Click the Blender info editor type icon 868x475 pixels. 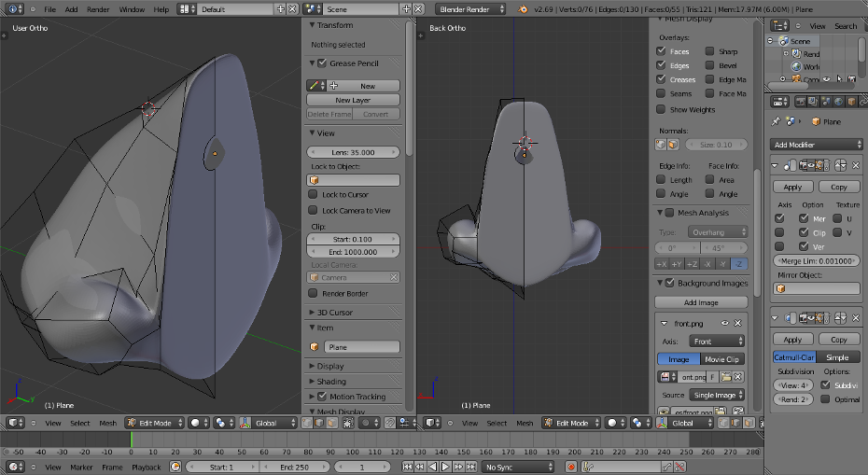coord(13,8)
